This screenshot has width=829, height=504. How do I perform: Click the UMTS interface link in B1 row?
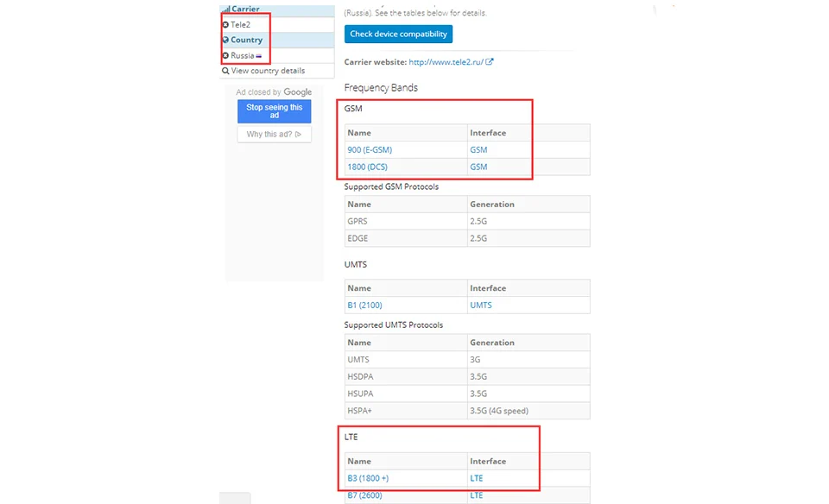(x=481, y=306)
